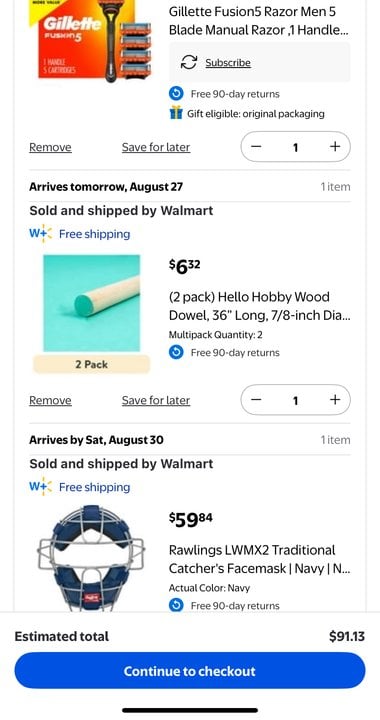The height and width of the screenshot is (720, 380).
Task: Open the Hello Hobby Wood Dowel image
Action: click(x=91, y=303)
